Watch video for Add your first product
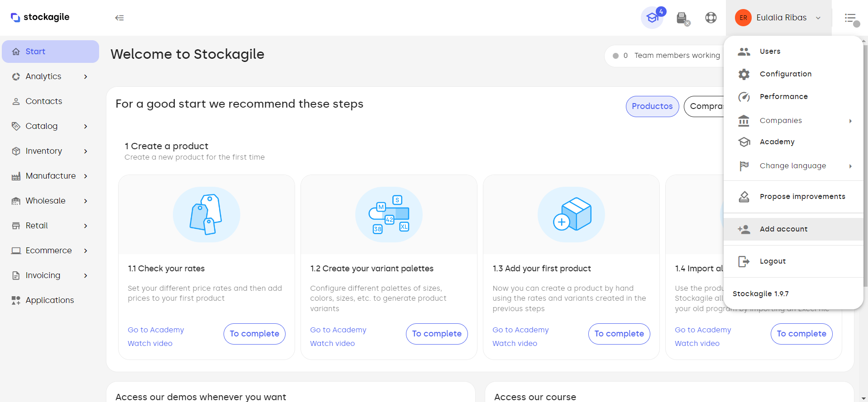868x402 pixels. [x=515, y=344]
